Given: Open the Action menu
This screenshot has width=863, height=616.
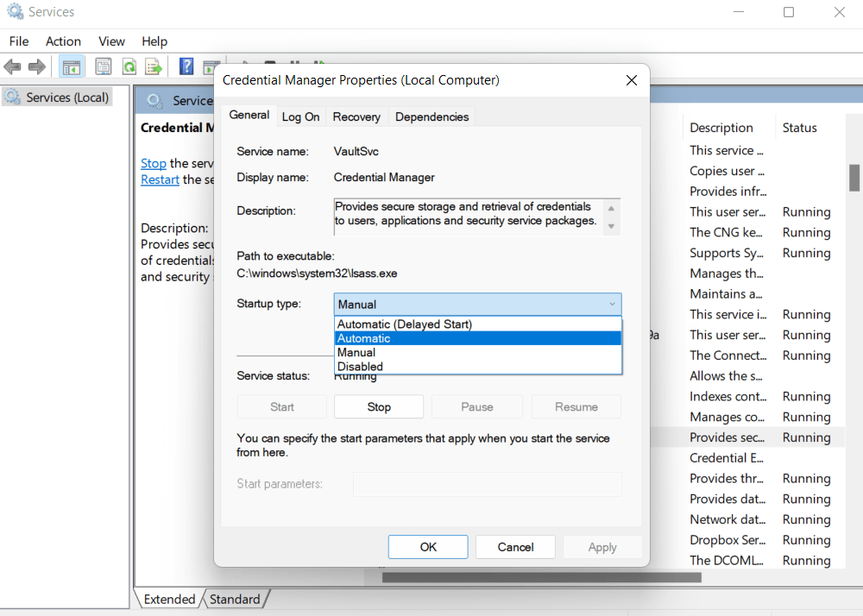Looking at the screenshot, I should pos(63,41).
